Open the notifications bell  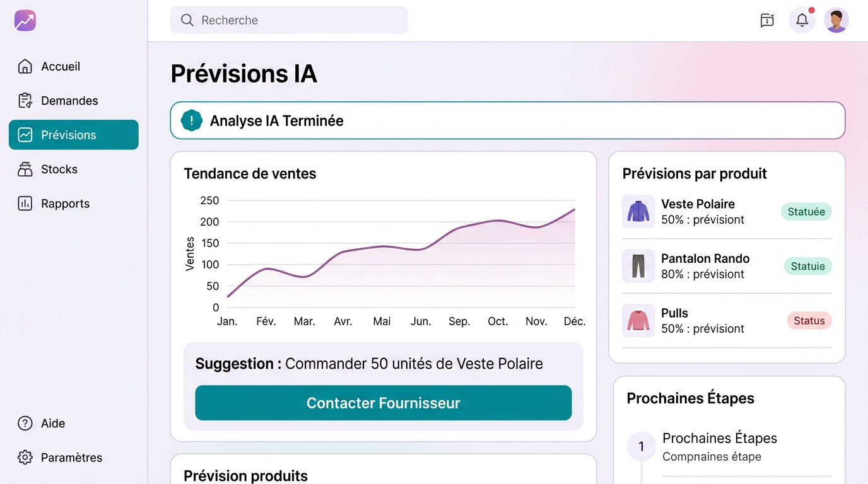coord(802,20)
